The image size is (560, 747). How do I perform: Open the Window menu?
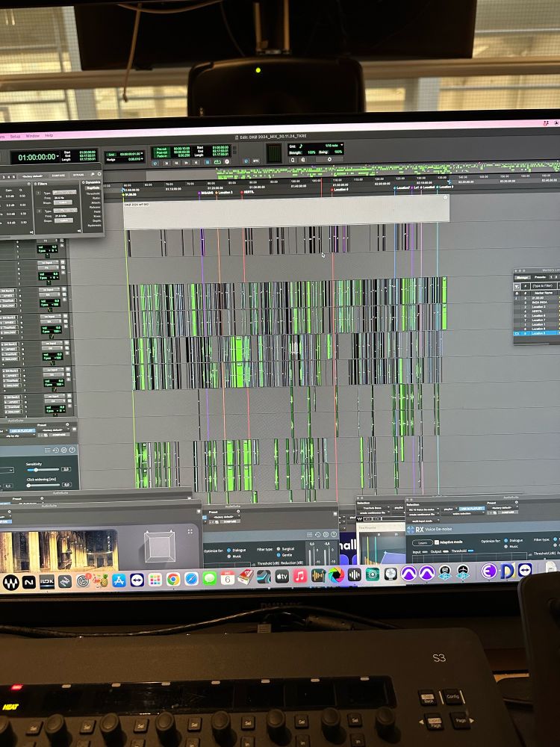point(32,136)
